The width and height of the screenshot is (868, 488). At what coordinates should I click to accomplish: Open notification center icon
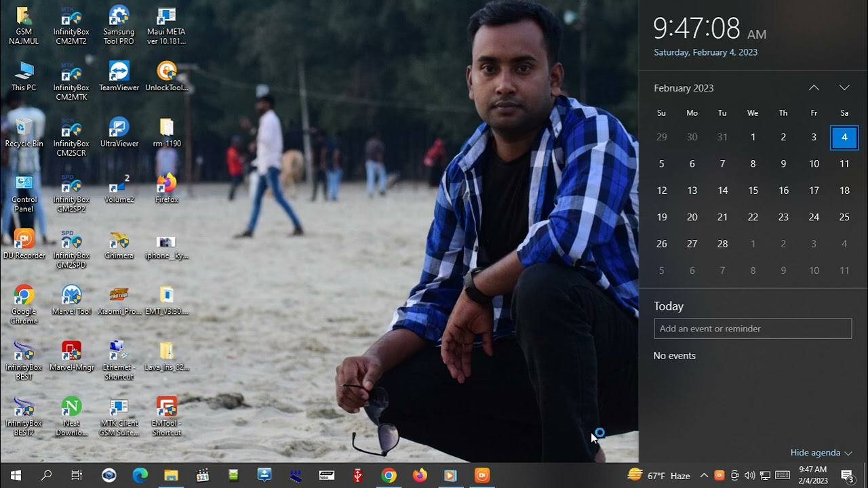848,476
